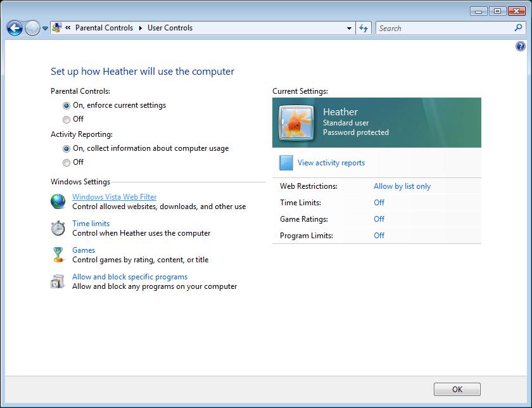Expand the address bar double-chevron

(68, 28)
